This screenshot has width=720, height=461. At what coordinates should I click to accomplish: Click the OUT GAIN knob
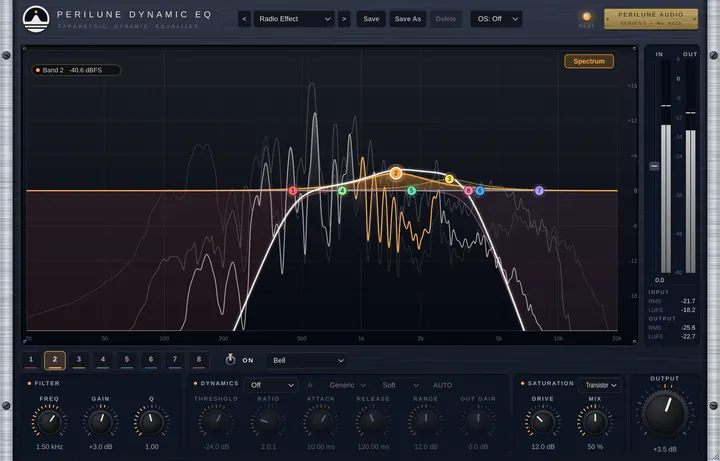pos(478,422)
